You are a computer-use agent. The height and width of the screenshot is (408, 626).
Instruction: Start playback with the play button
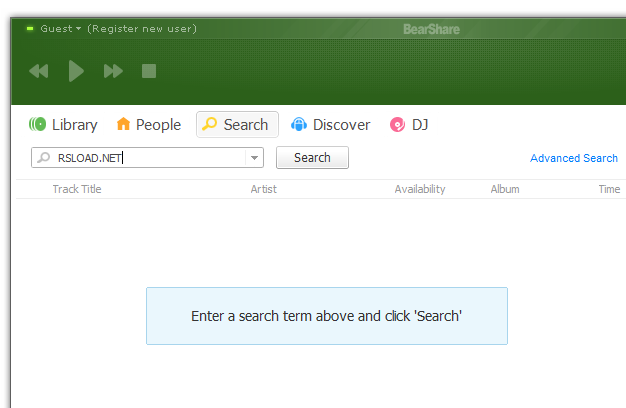pyautogui.click(x=76, y=71)
